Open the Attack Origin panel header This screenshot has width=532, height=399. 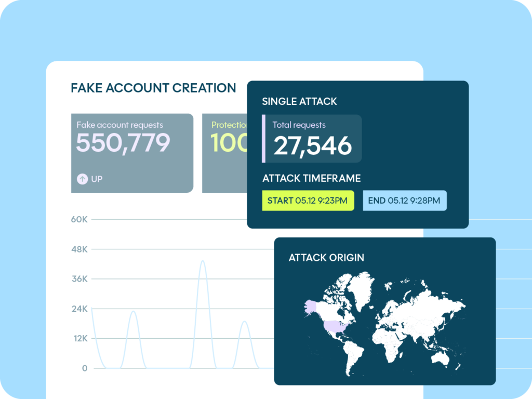pos(326,258)
